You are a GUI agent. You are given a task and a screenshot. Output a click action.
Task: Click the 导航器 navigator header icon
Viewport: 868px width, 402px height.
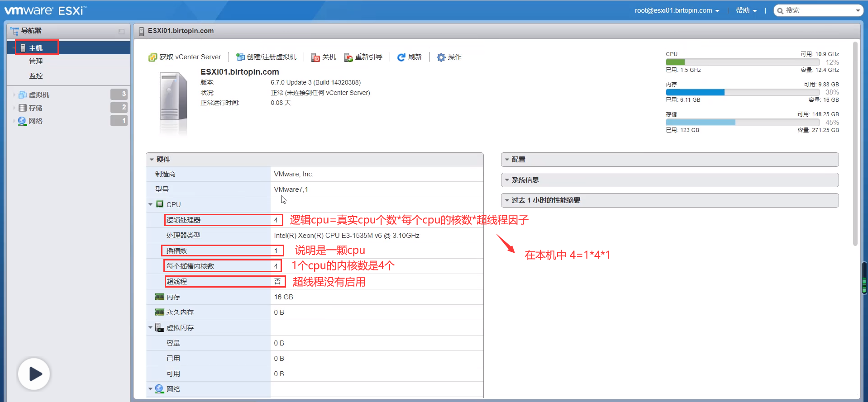(14, 31)
